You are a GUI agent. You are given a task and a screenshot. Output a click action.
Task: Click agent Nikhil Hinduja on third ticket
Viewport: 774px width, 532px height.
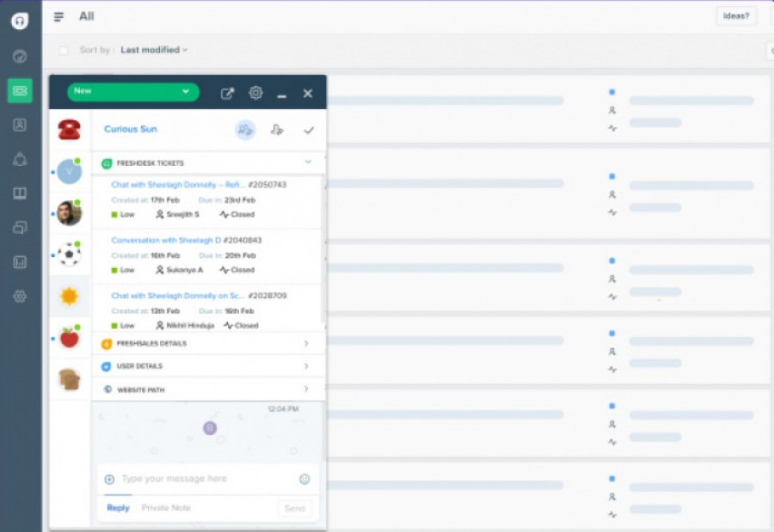(185, 326)
